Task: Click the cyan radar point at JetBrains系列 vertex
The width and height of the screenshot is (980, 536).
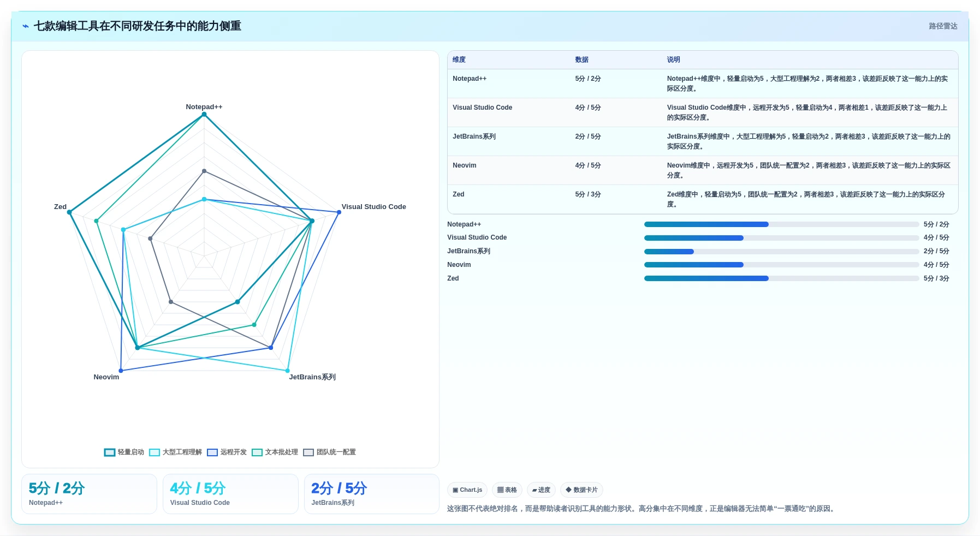Action: (x=288, y=371)
